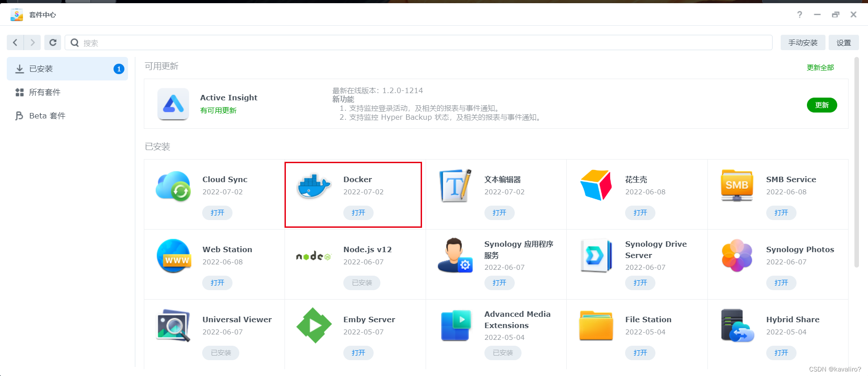Screen dimensions: 868x376
Task: Click the vertical scrollbar of package list
Action: click(856, 163)
